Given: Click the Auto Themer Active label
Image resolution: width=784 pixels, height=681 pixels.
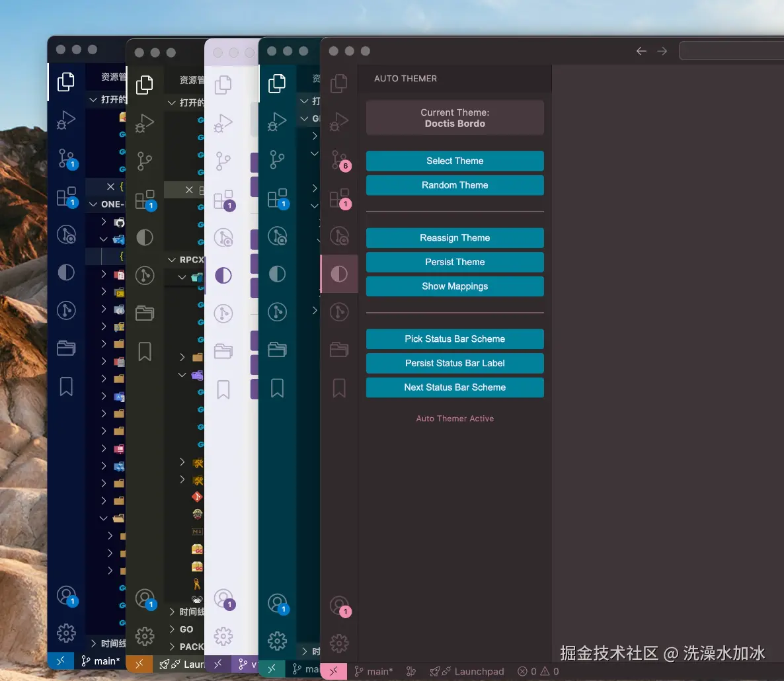Looking at the screenshot, I should tap(455, 419).
